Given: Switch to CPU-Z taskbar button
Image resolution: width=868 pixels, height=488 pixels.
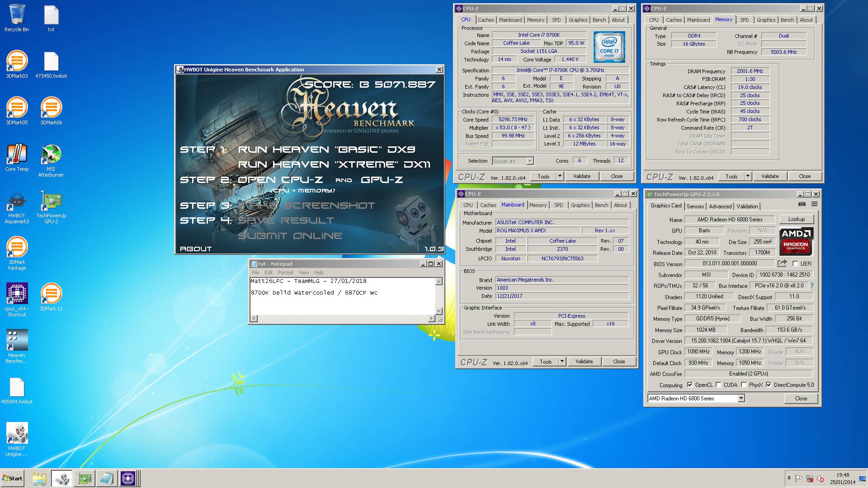Looking at the screenshot, I should (x=128, y=479).
